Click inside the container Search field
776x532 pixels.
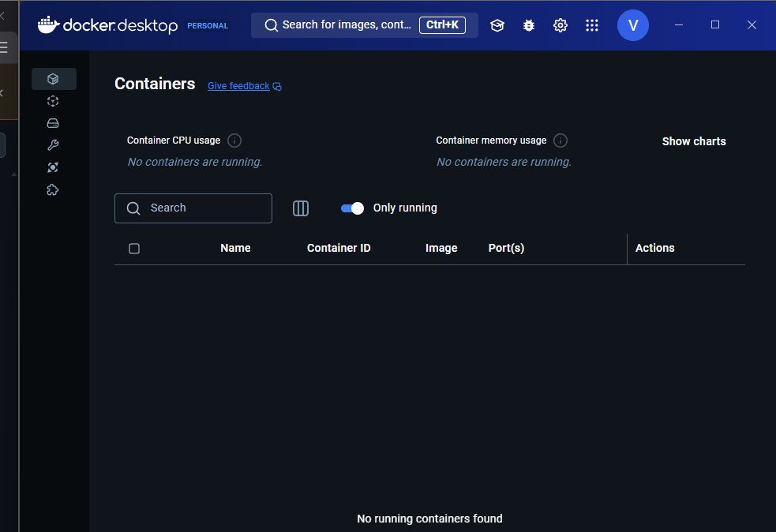click(x=193, y=208)
